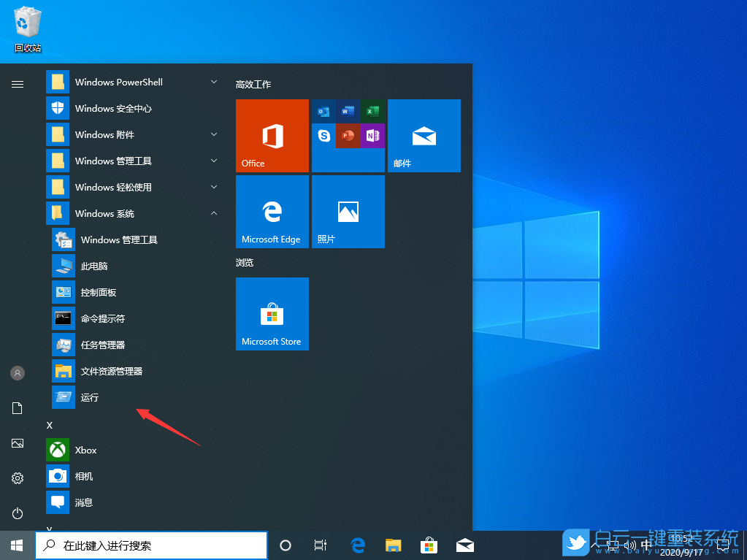This screenshot has width=747, height=560.
Task: Open the Start menu hamburger panel
Action: click(17, 84)
